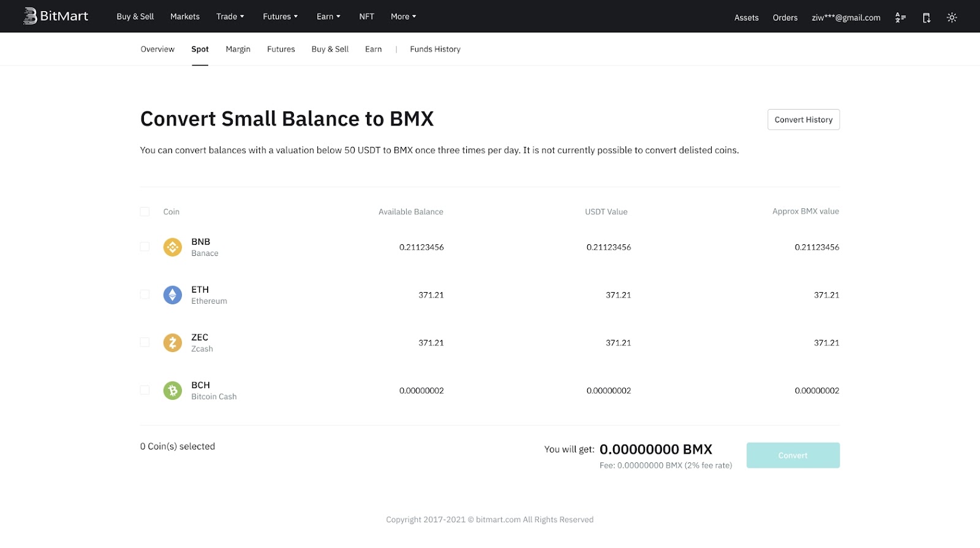Image resolution: width=980 pixels, height=548 pixels.
Task: Click the USDT Value column header
Action: coord(606,212)
